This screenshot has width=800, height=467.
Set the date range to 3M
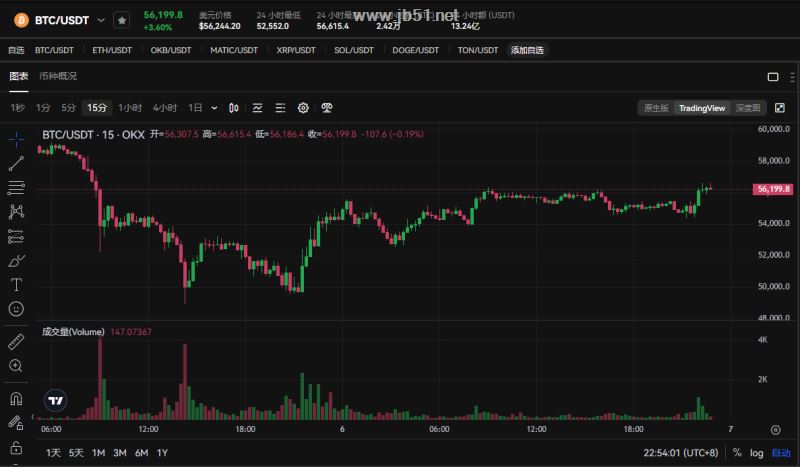(120, 453)
